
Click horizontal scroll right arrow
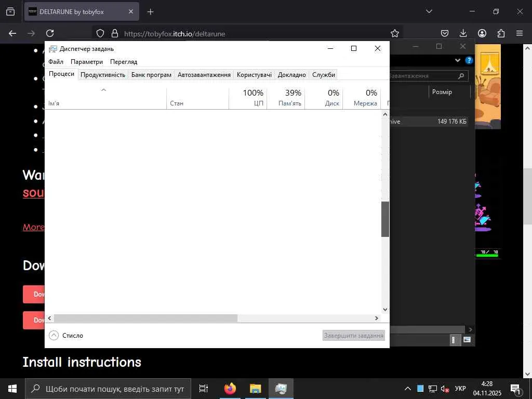coord(376,318)
